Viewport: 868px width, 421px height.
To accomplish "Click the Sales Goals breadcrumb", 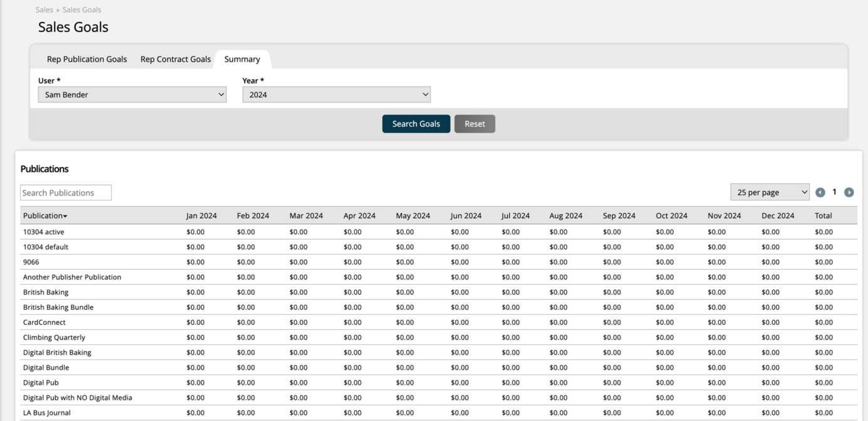I will point(82,10).
